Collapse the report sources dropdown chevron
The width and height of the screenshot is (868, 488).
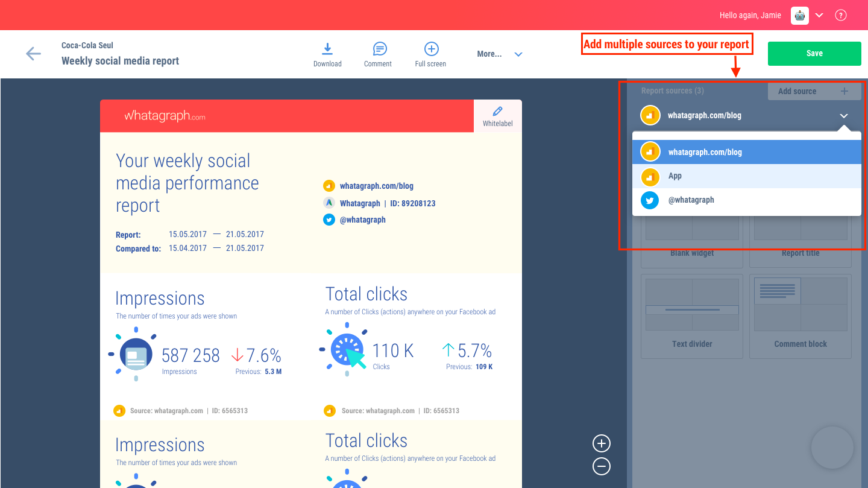tap(844, 116)
